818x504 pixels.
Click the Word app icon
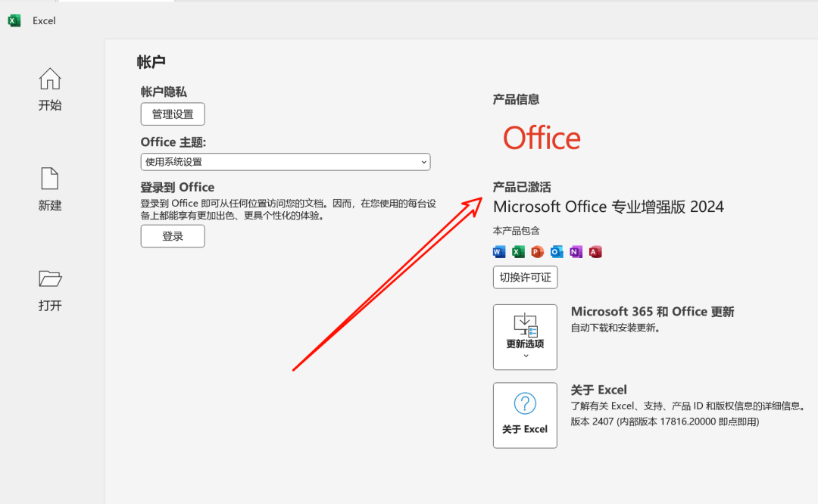[x=499, y=252]
